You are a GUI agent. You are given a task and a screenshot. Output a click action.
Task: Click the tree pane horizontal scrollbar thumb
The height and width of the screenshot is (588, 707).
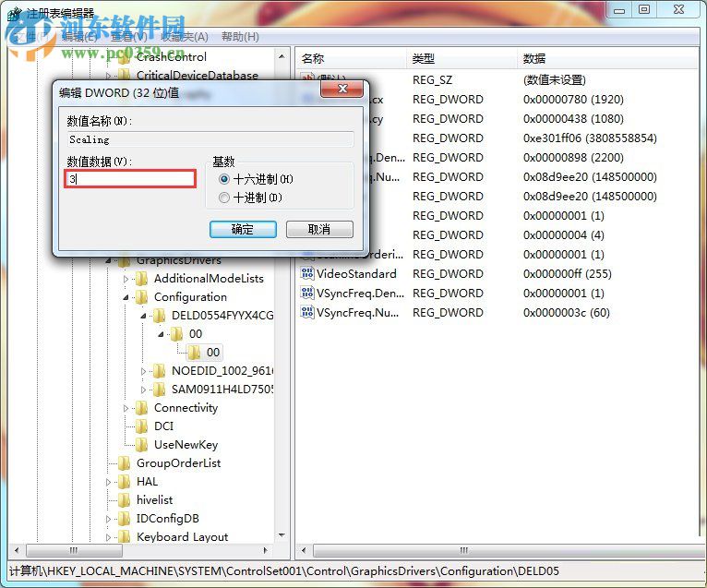click(74, 550)
